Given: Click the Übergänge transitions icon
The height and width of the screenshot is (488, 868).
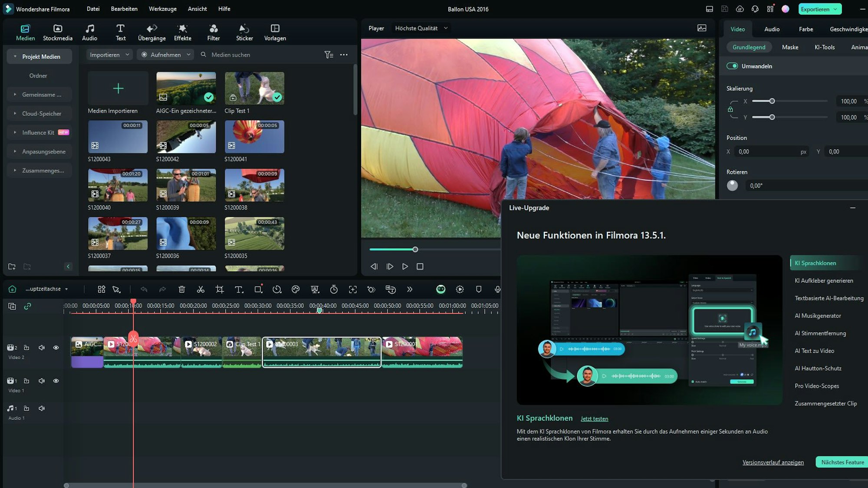Looking at the screenshot, I should click(x=151, y=32).
